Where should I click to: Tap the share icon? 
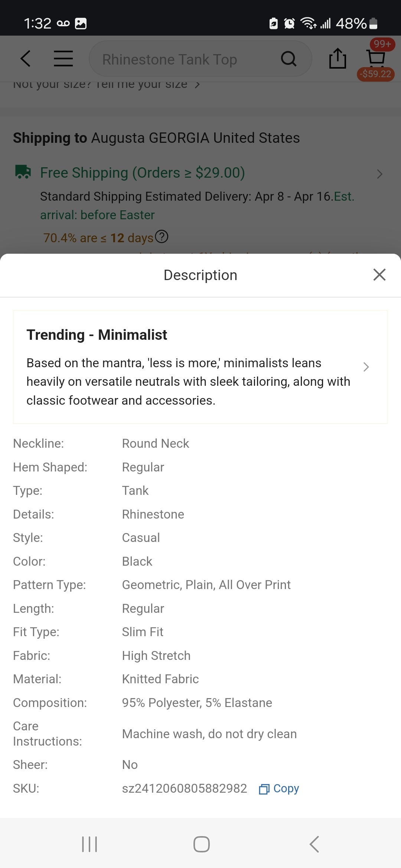click(x=338, y=59)
